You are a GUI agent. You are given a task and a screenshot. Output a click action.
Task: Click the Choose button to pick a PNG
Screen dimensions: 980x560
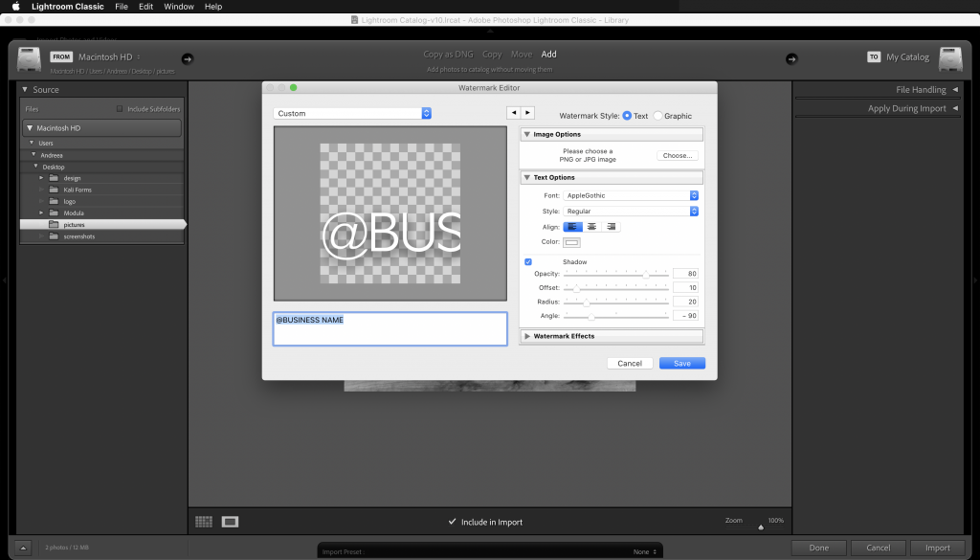pos(679,155)
